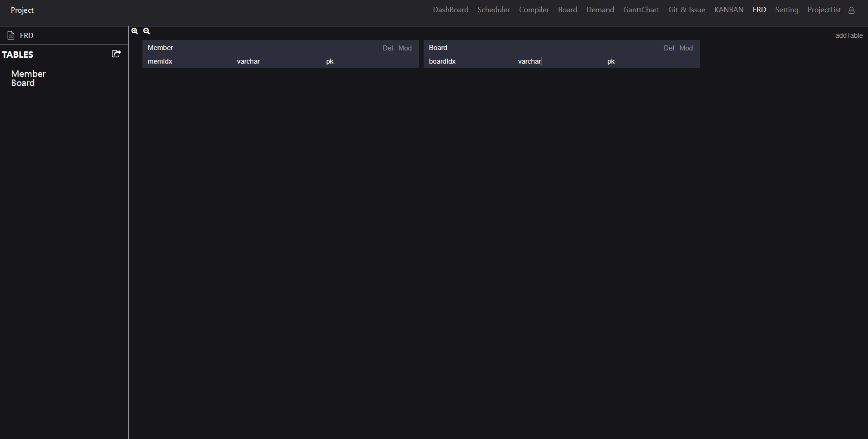Viewport: 868px width, 439px height.
Task: Click the zoom out magnifier icon
Action: click(146, 31)
